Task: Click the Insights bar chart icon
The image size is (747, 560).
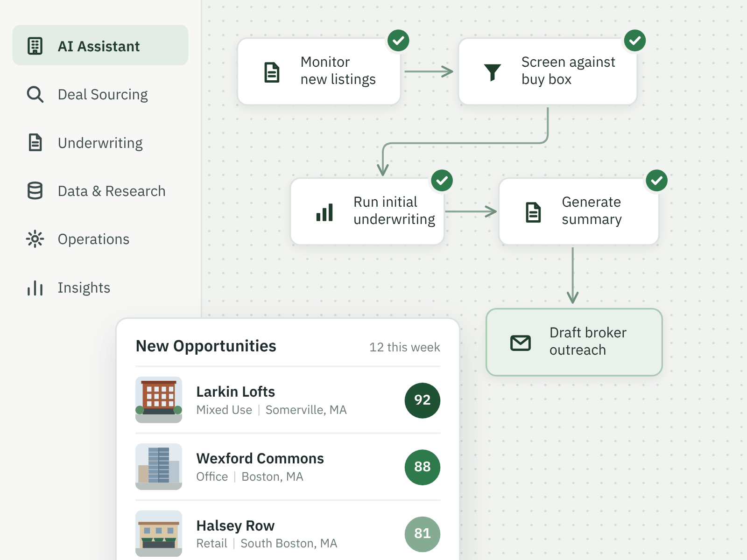Action: coord(35,287)
